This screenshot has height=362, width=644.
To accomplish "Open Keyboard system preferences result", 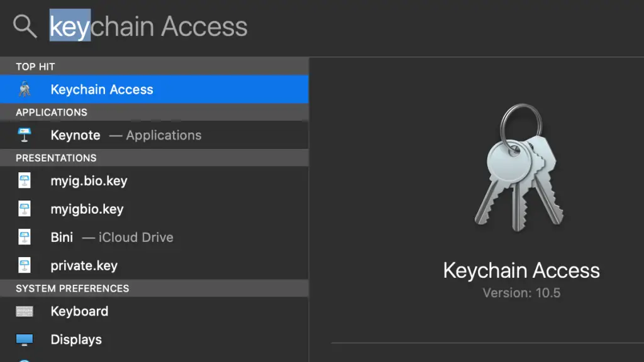I will [154, 312].
